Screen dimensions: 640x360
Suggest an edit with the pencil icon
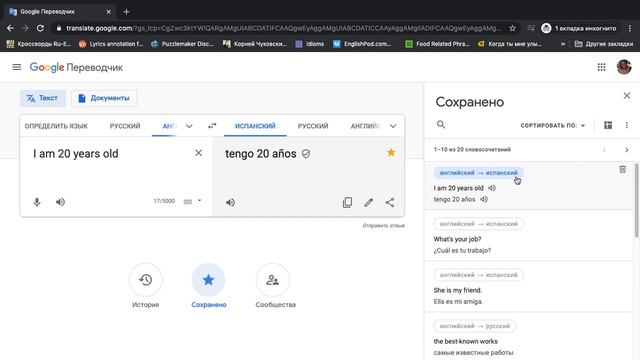[x=369, y=202]
